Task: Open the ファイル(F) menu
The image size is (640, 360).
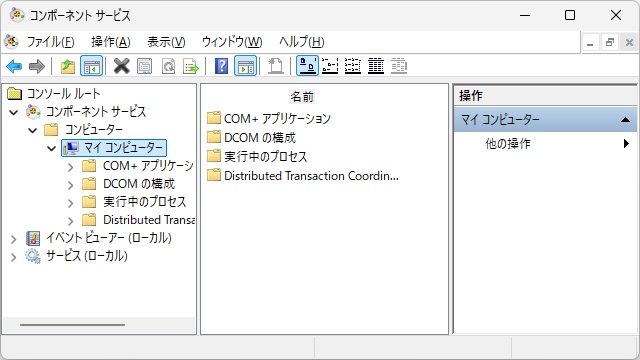Action: pyautogui.click(x=51, y=42)
